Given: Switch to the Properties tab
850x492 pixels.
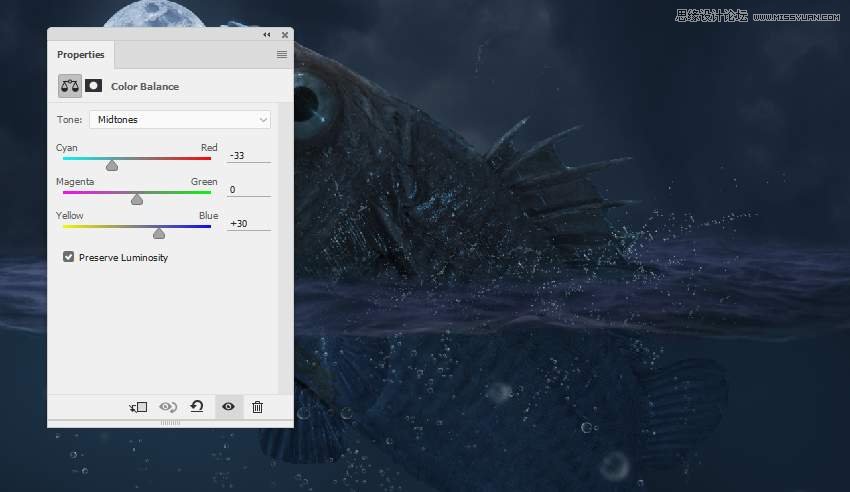Looking at the screenshot, I should (x=80, y=55).
